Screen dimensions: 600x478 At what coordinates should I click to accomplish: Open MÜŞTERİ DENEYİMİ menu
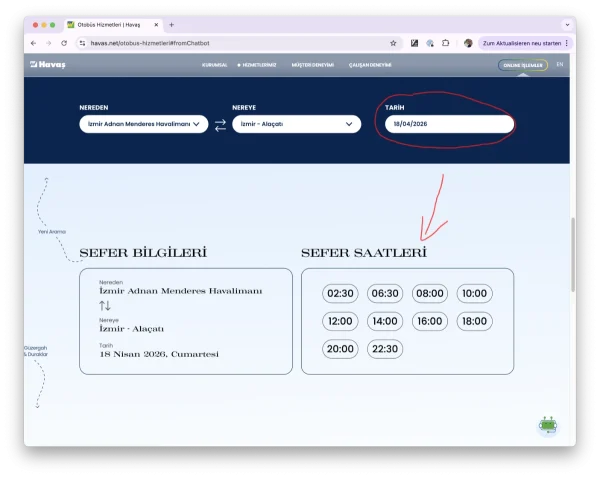coord(313,65)
